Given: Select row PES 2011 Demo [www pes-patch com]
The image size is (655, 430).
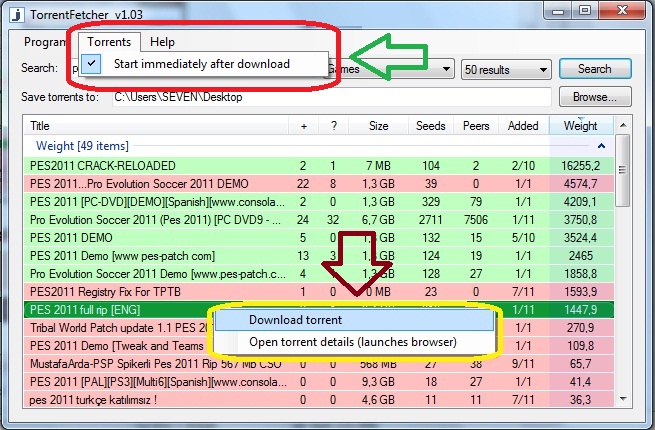Looking at the screenshot, I should pos(319,256).
